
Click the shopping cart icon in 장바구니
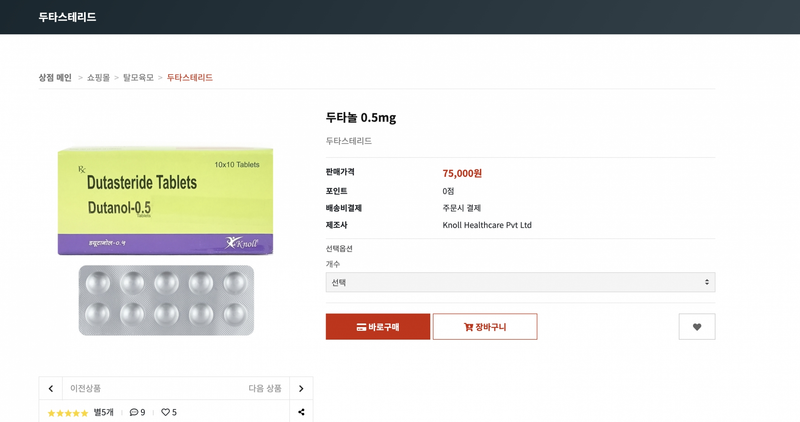coord(468,327)
